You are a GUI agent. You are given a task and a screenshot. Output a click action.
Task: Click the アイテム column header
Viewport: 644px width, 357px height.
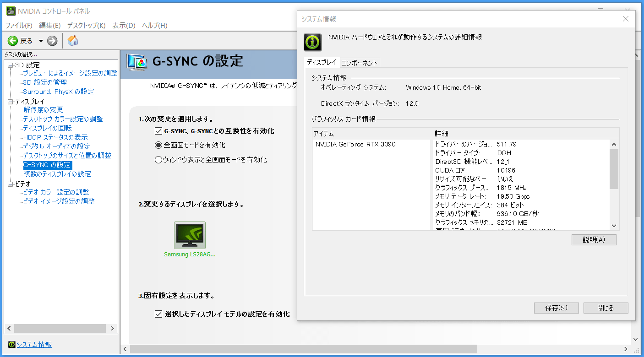372,133
